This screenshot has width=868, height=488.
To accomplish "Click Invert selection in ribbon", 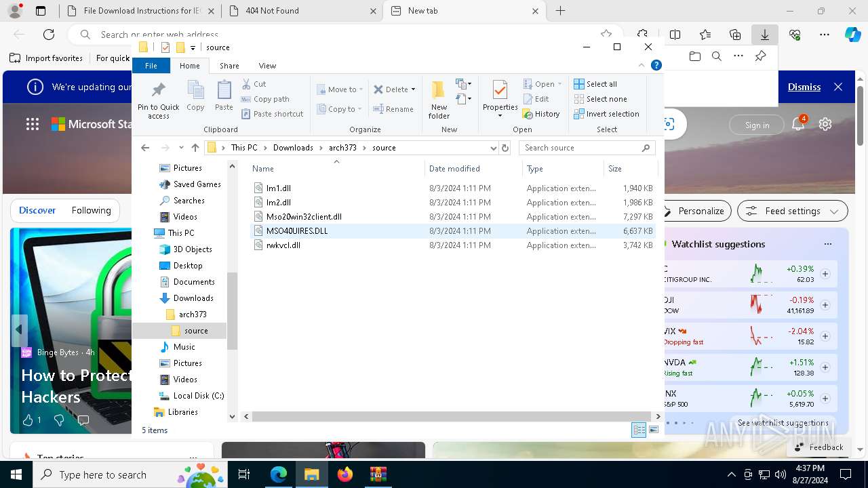I will point(606,114).
